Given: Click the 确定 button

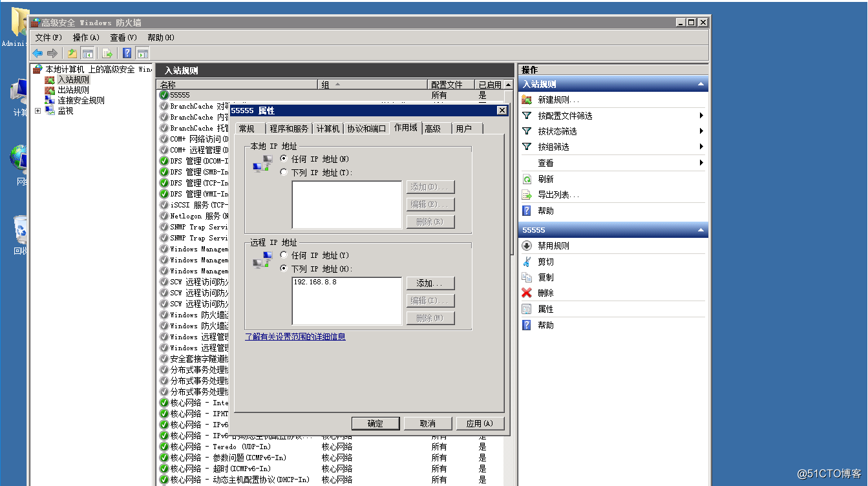Looking at the screenshot, I should tap(376, 423).
